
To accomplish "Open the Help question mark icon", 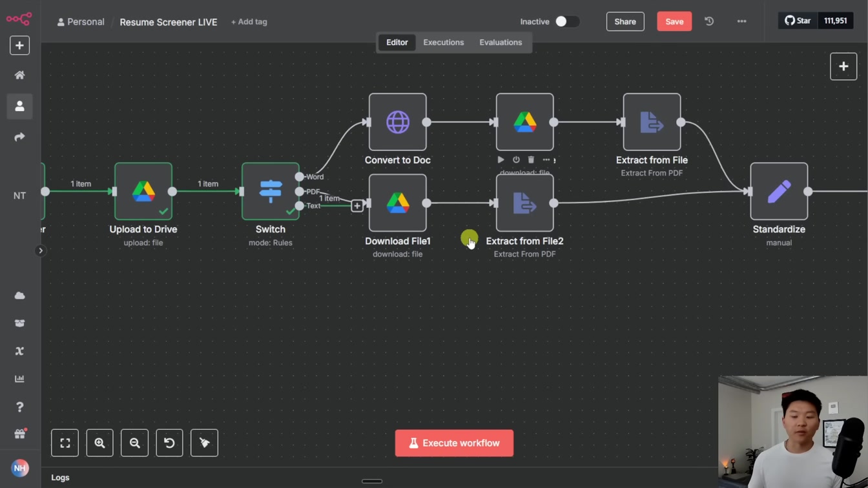I will (x=19, y=407).
